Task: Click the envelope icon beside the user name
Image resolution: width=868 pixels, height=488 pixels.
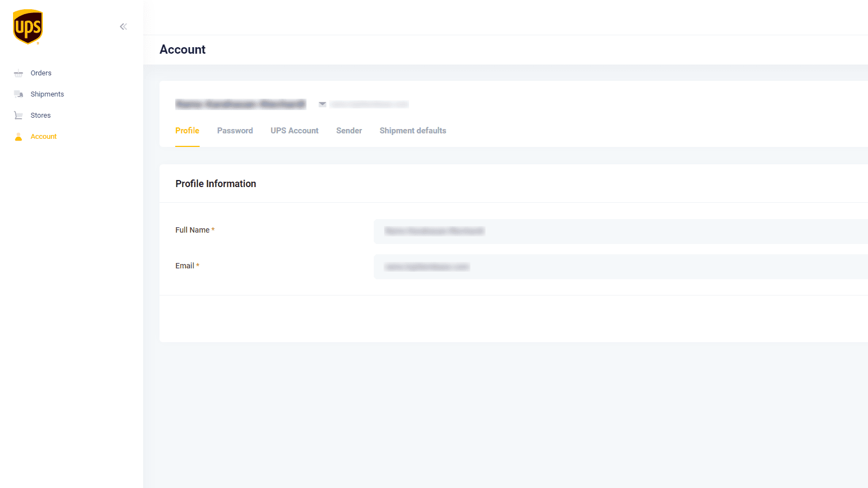Action: [x=322, y=104]
